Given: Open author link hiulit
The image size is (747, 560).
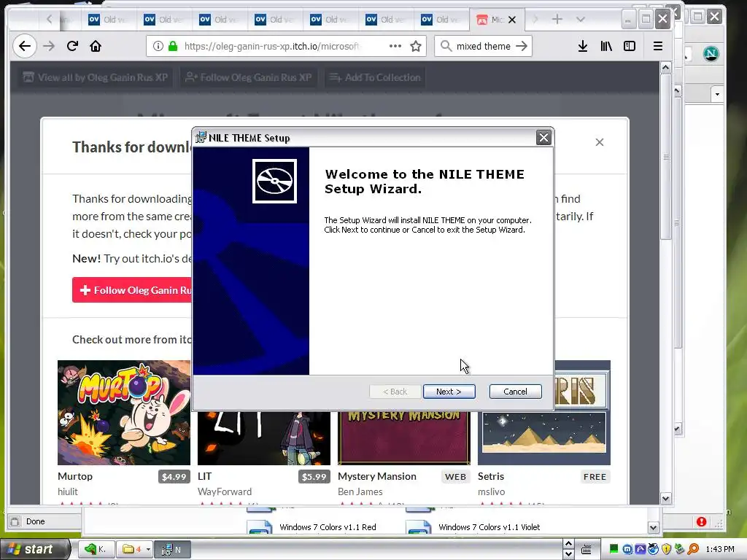Looking at the screenshot, I should point(68,491).
